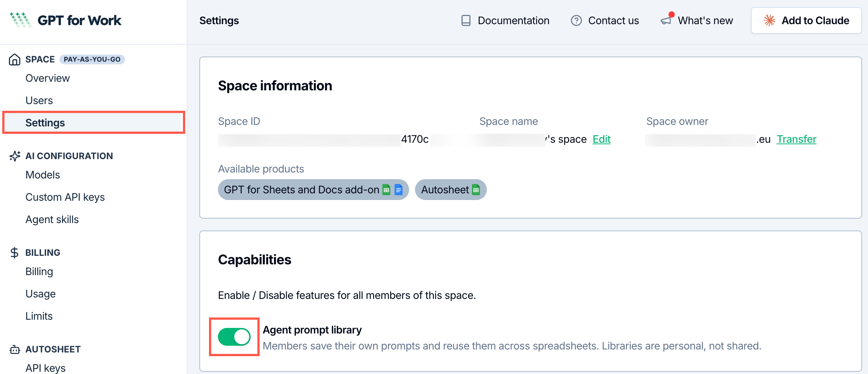The height and width of the screenshot is (374, 868).
Task: Click the "Enable / Disable features" description
Action: point(347,295)
